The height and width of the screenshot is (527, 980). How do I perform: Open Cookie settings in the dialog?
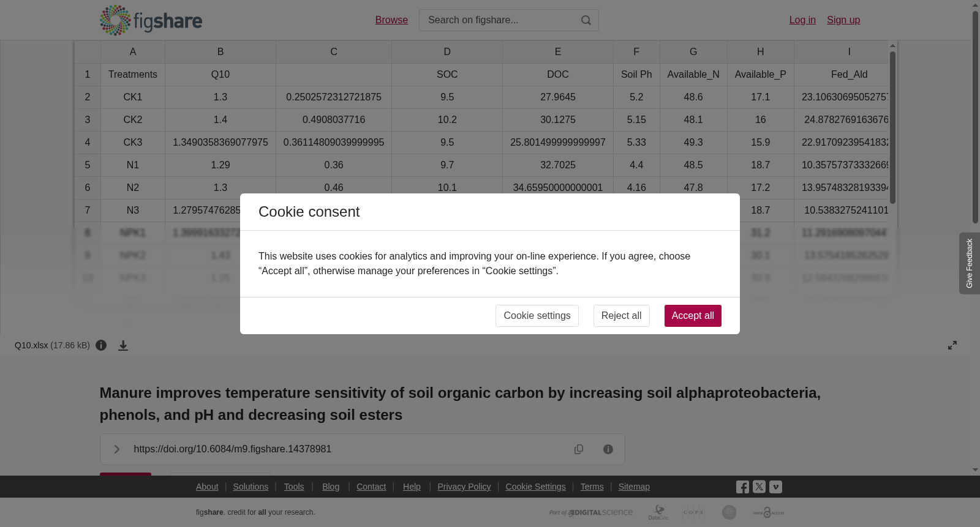(x=537, y=316)
